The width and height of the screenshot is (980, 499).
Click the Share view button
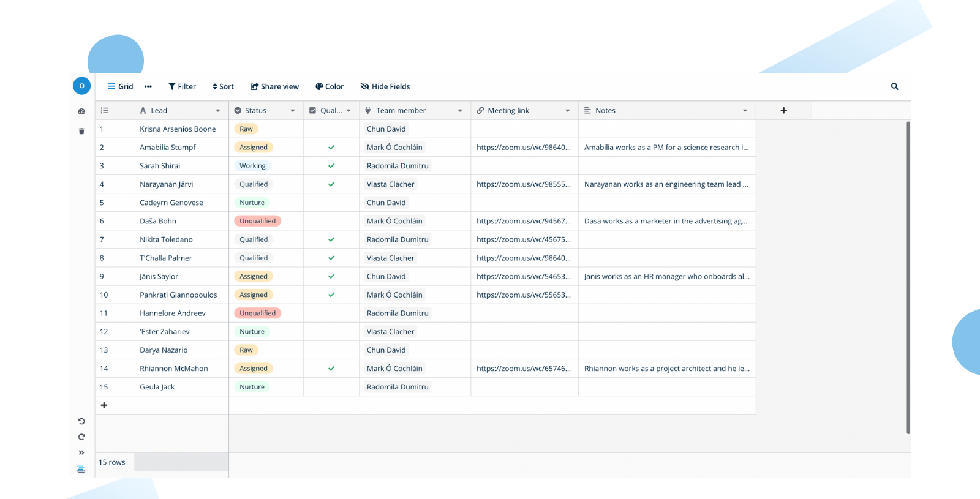274,86
